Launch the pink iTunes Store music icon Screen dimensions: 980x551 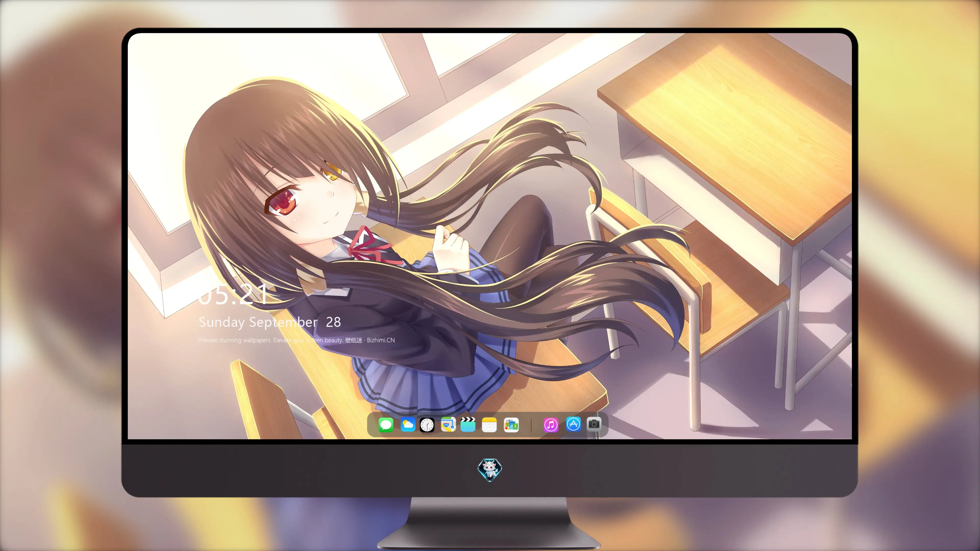(551, 425)
